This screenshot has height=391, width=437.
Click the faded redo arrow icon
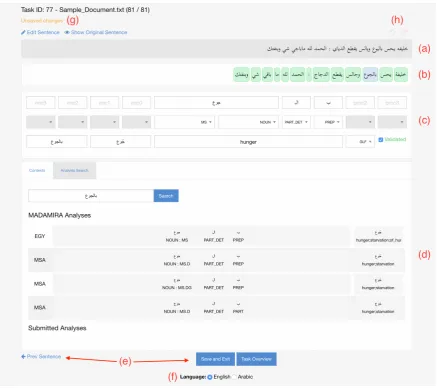tap(404, 32)
